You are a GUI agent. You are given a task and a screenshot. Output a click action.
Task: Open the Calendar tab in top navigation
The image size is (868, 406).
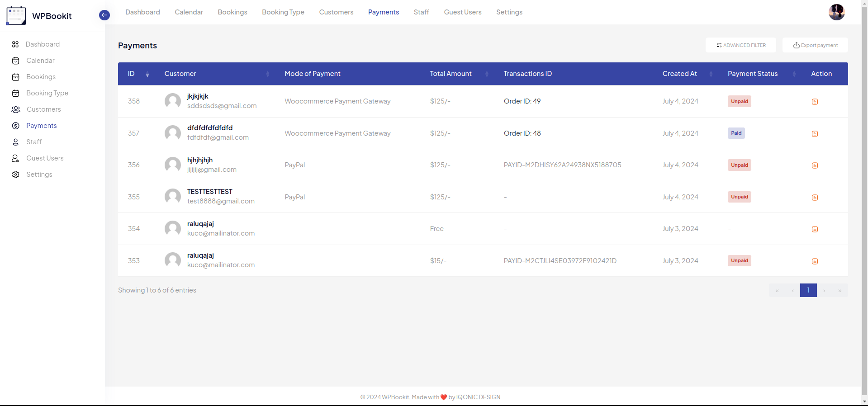point(189,12)
